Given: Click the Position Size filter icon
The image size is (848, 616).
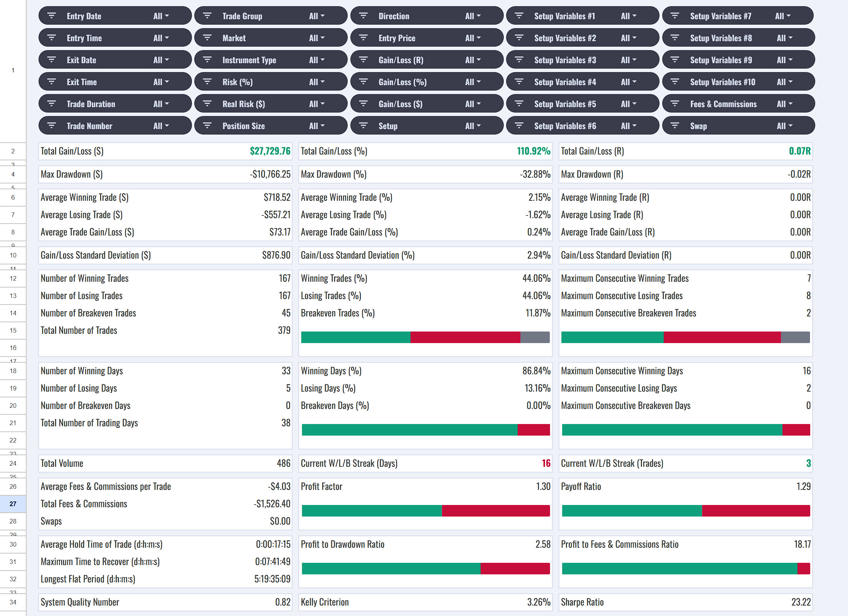Looking at the screenshot, I should (207, 126).
